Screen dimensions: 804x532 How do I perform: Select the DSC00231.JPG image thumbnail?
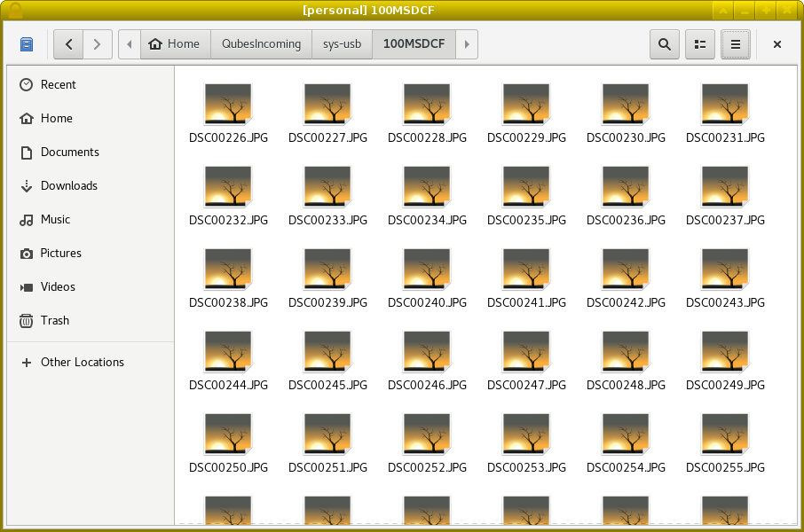[725, 104]
